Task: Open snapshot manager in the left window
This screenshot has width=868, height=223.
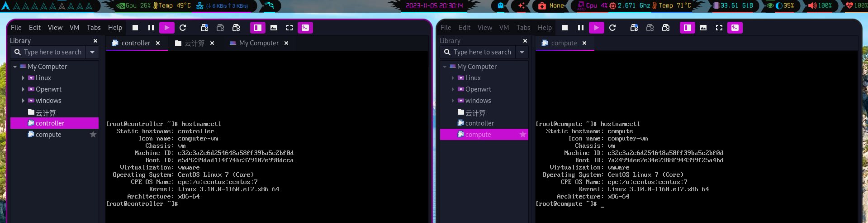Action: tap(236, 28)
